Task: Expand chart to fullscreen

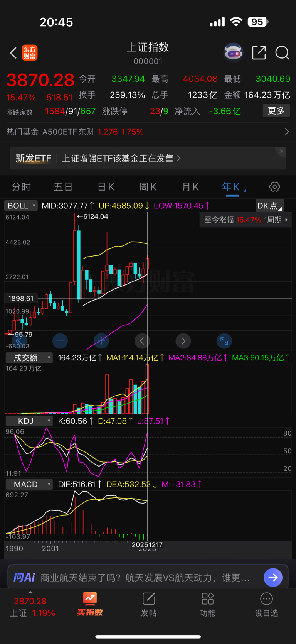Action: point(224,341)
